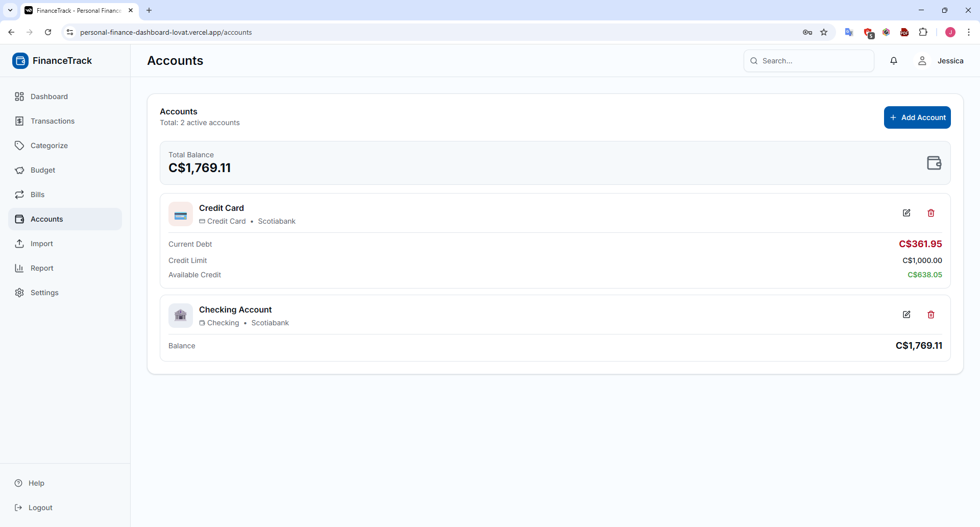Edit the Credit Card account
The height and width of the screenshot is (527, 980).
click(x=906, y=213)
